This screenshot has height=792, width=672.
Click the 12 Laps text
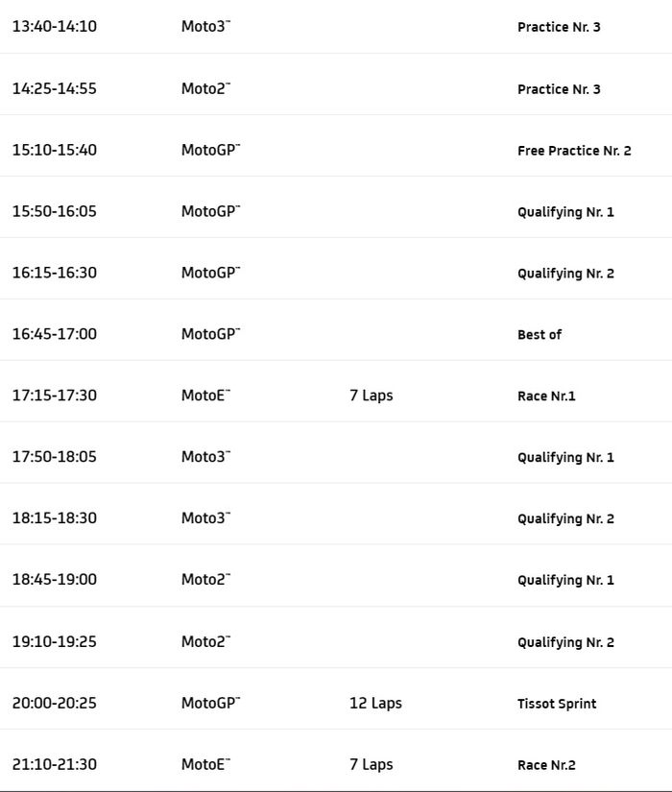click(x=375, y=704)
